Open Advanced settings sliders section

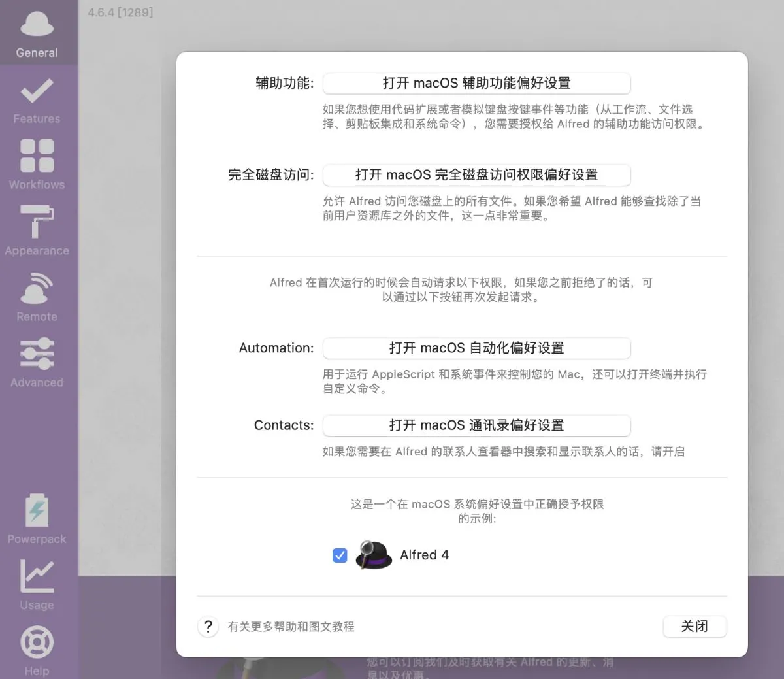tap(37, 363)
